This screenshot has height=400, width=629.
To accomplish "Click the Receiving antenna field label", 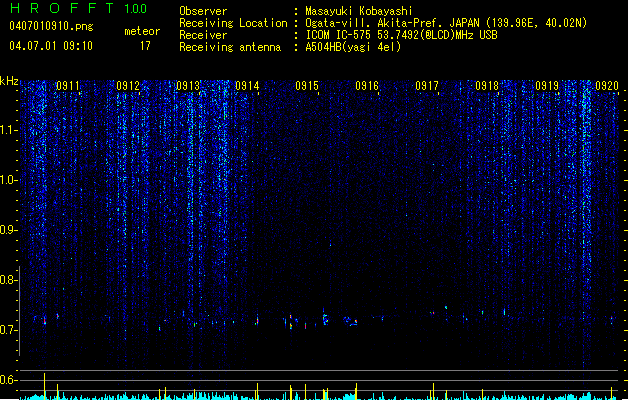I will (230, 47).
